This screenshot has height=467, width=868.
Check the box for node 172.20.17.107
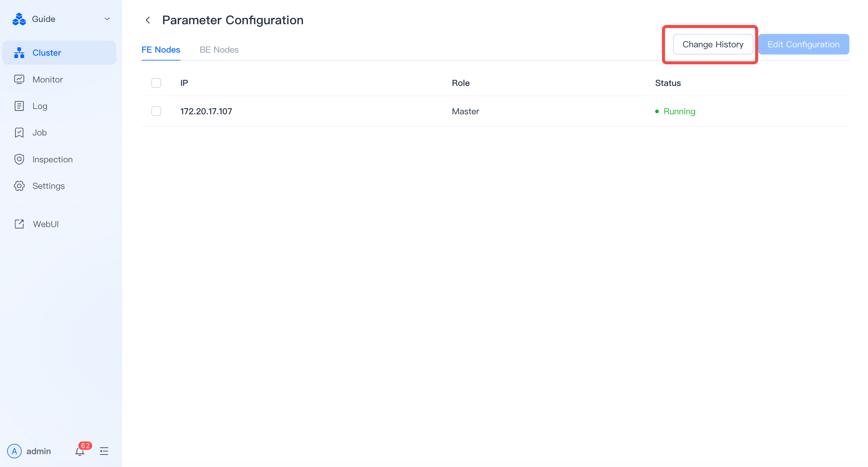(156, 111)
